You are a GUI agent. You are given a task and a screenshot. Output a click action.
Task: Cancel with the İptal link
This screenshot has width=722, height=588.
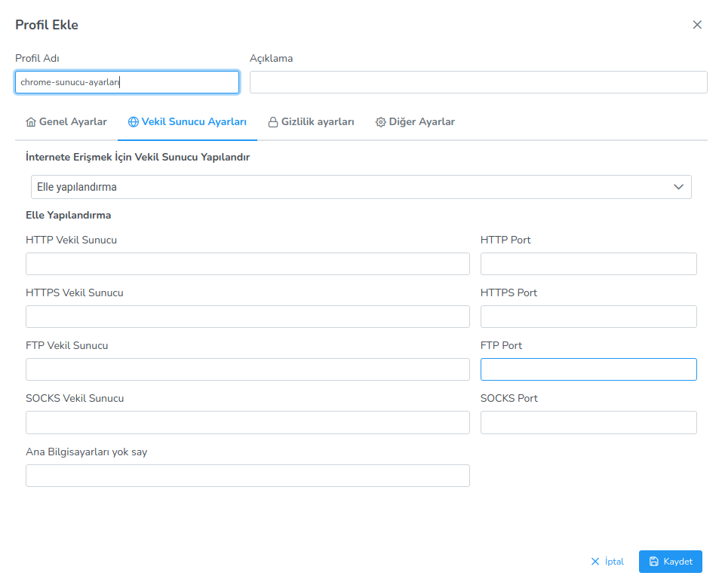click(x=614, y=562)
